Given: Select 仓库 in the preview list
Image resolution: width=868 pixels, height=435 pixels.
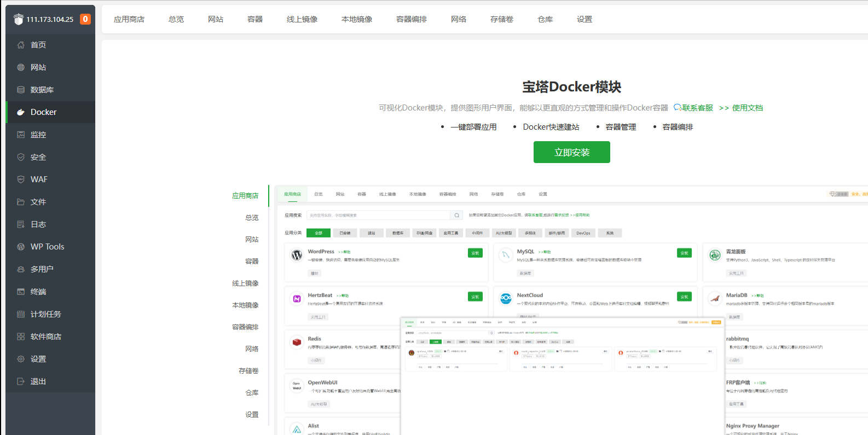Looking at the screenshot, I should coord(252,393).
